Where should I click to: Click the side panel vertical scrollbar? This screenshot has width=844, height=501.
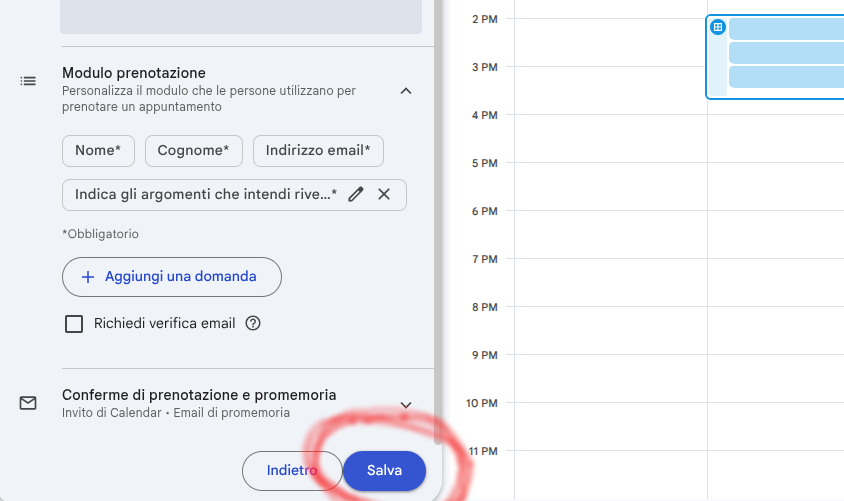tap(438, 221)
